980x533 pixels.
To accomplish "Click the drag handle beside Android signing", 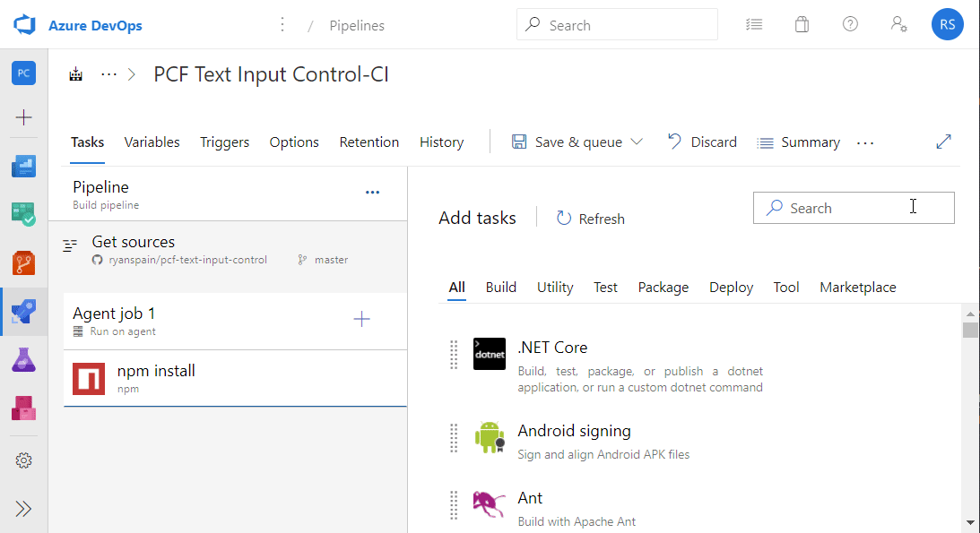I will click(x=454, y=438).
